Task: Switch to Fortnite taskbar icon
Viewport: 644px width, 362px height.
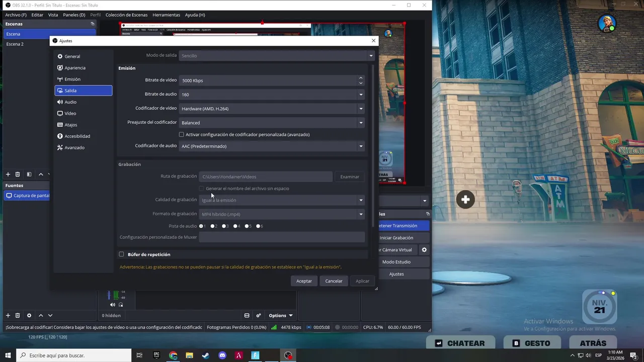Action: point(255,355)
